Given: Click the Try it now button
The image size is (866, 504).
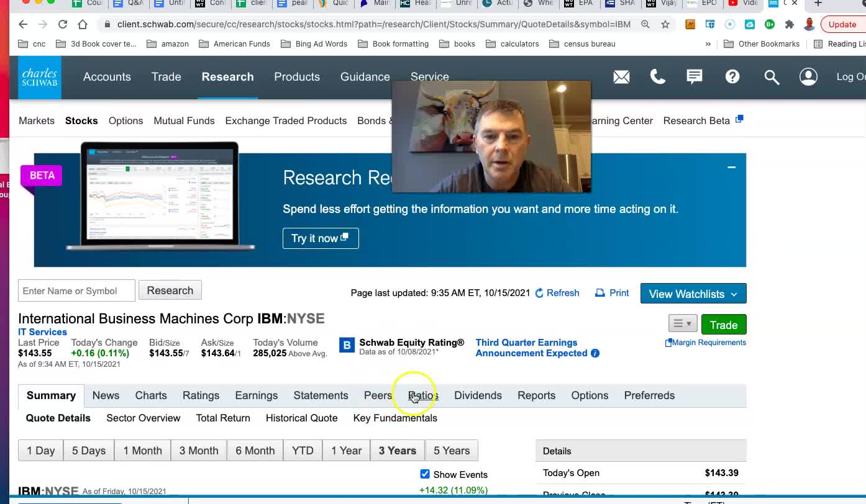Looking at the screenshot, I should (x=321, y=238).
